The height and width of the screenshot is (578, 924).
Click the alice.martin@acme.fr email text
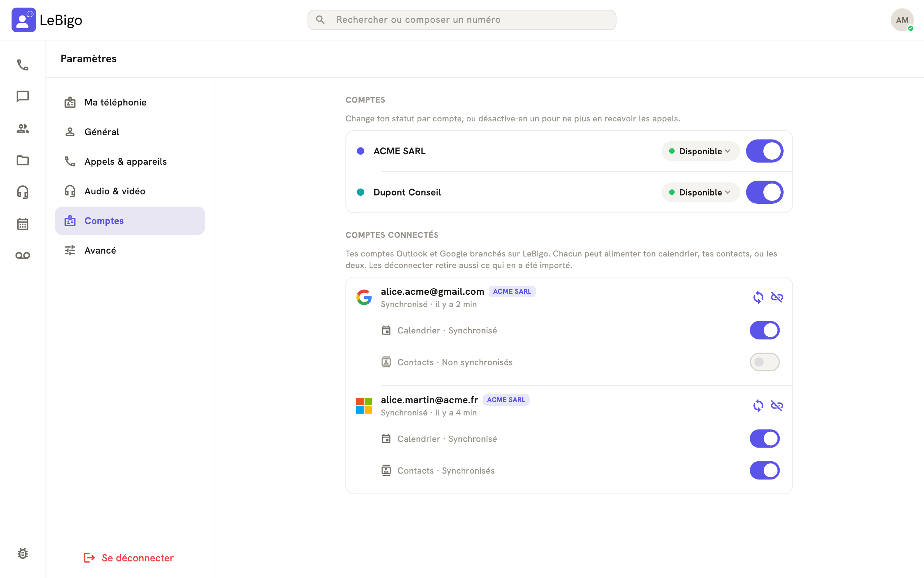pyautogui.click(x=429, y=400)
